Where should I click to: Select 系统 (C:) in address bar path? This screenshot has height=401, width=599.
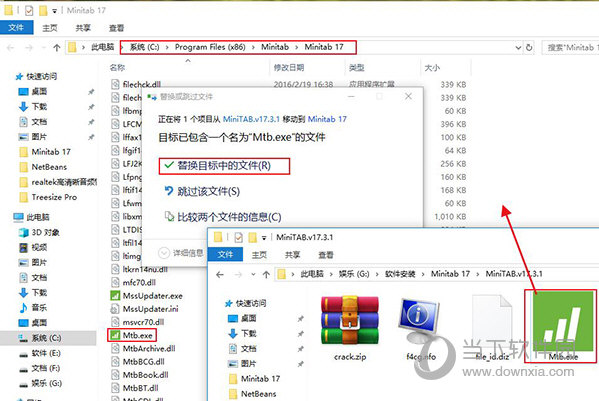pyautogui.click(x=144, y=47)
